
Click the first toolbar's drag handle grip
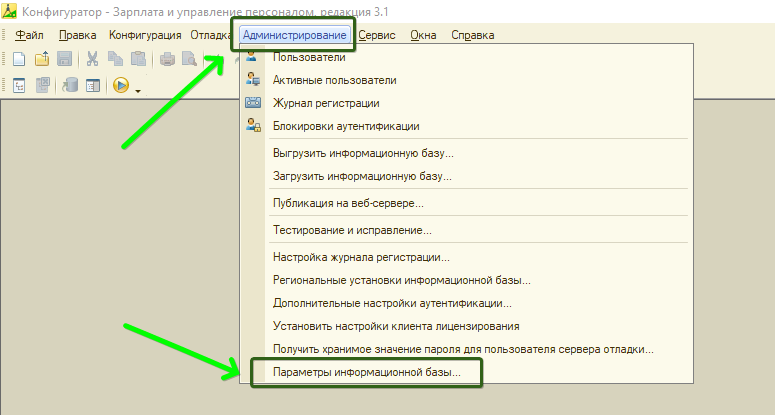pos(4,59)
